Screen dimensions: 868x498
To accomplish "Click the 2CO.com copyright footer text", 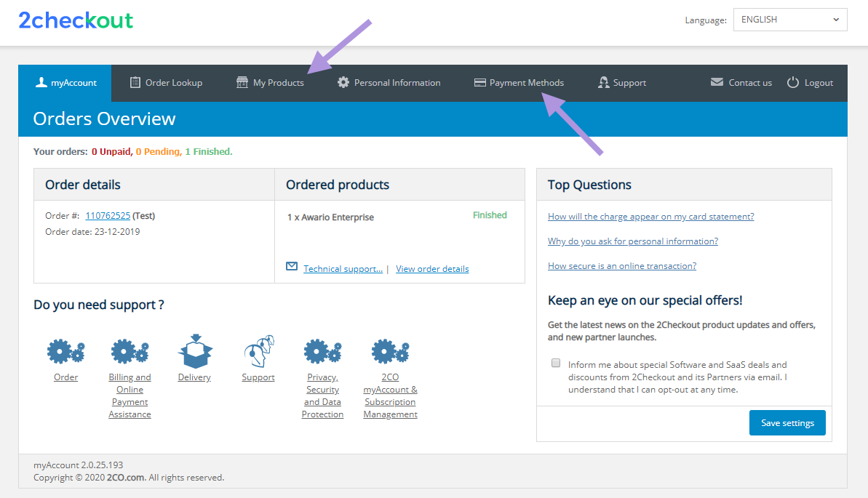I will click(x=126, y=478).
